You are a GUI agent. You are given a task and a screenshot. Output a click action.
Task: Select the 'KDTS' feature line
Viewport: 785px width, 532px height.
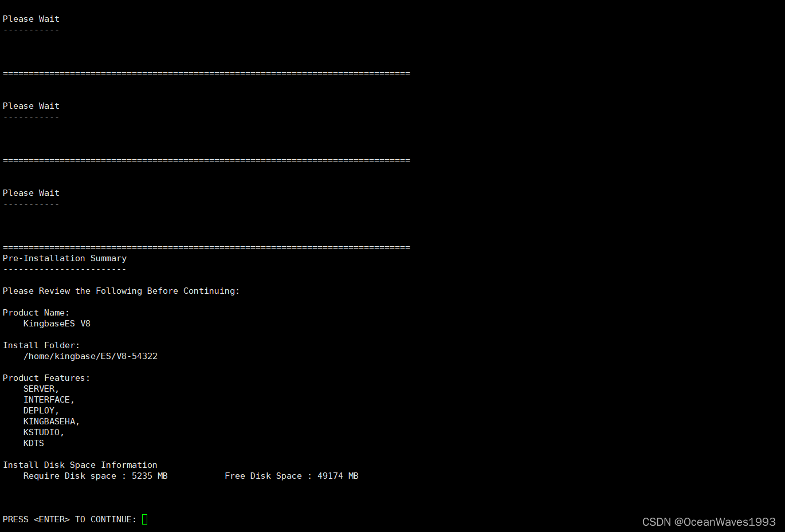tap(34, 443)
